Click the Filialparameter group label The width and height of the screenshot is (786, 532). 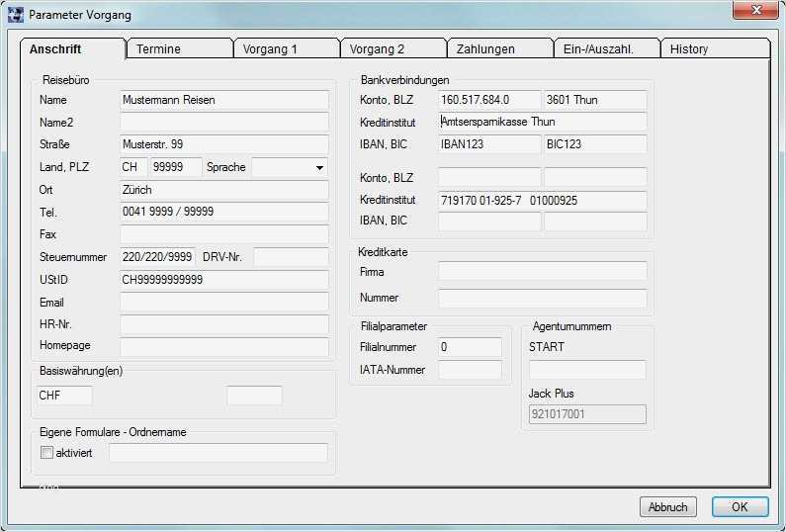click(x=394, y=326)
